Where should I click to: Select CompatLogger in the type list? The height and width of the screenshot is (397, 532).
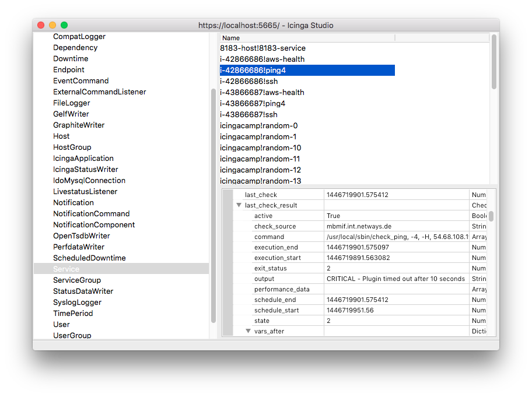click(x=79, y=37)
